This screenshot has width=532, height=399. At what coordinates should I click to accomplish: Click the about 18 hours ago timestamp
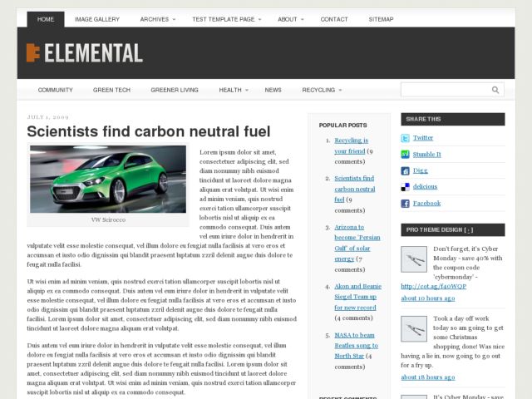pyautogui.click(x=428, y=377)
